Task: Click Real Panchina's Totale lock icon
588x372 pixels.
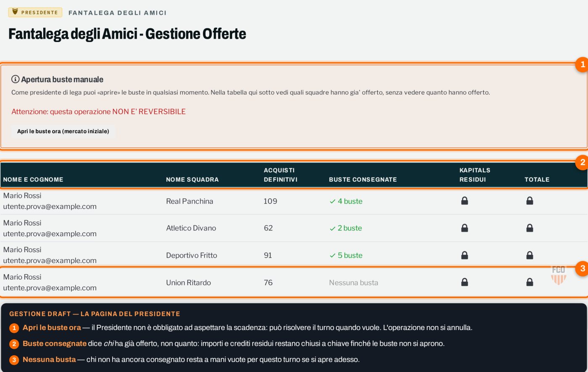Action: (x=530, y=201)
